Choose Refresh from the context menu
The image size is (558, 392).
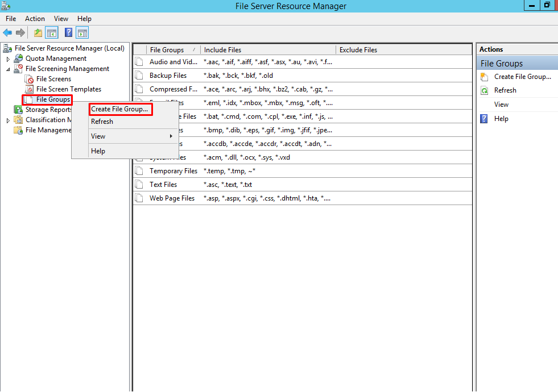(102, 122)
